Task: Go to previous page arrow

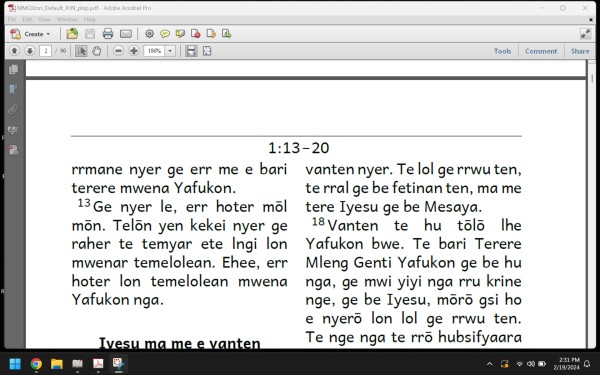Action: (14, 51)
